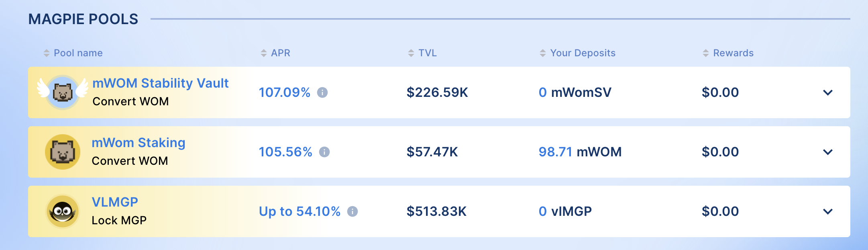Open info icon beside Up to 54.10%
Image resolution: width=868 pixels, height=250 pixels.
pyautogui.click(x=352, y=211)
